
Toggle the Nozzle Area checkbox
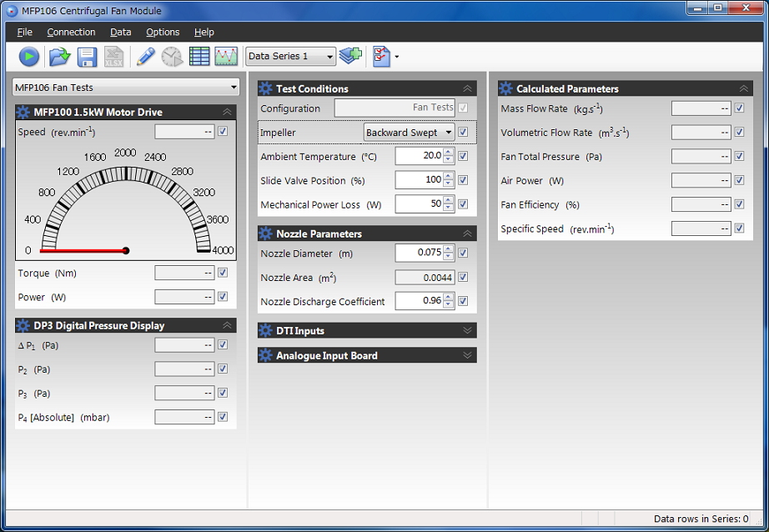(x=463, y=278)
